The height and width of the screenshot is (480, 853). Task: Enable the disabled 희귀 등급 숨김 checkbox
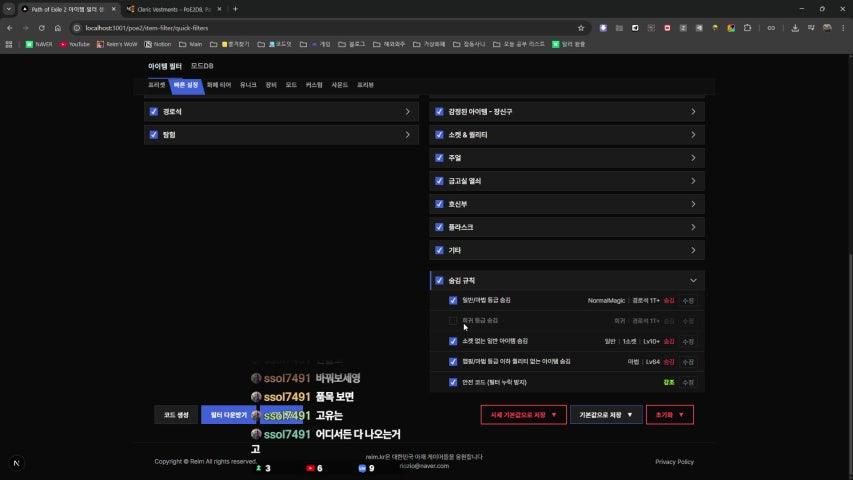click(453, 321)
